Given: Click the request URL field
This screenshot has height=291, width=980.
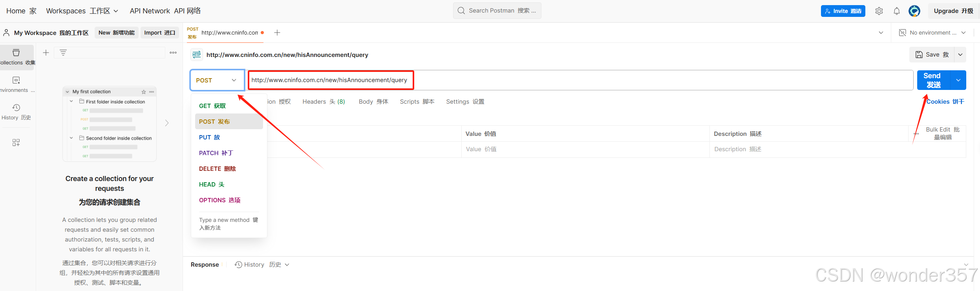Looking at the screenshot, I should (x=580, y=80).
